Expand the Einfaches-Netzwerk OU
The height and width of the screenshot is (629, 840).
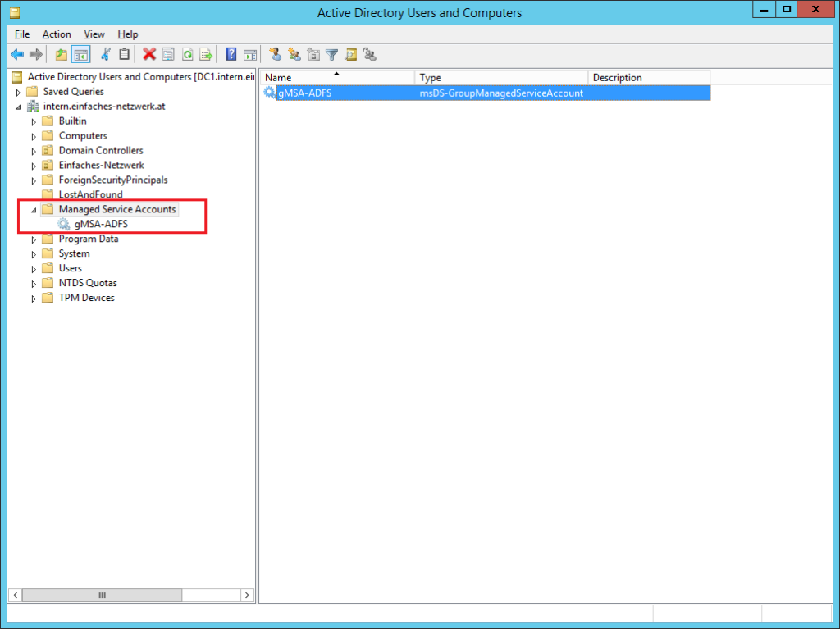click(33, 166)
